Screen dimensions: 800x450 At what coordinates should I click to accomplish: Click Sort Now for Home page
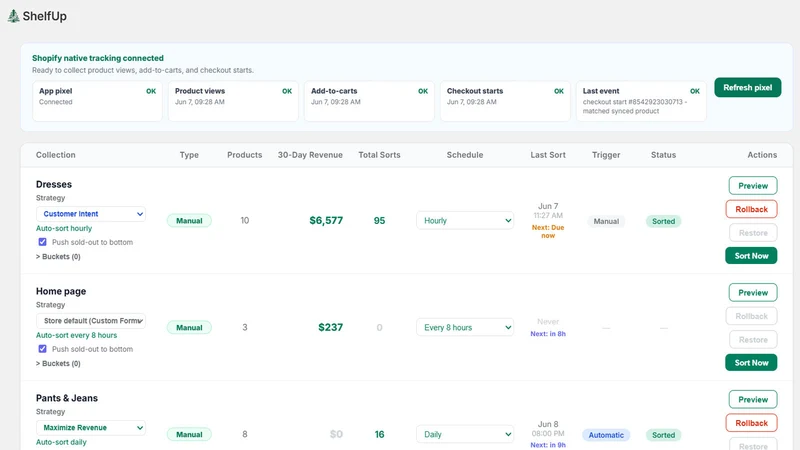coord(751,363)
